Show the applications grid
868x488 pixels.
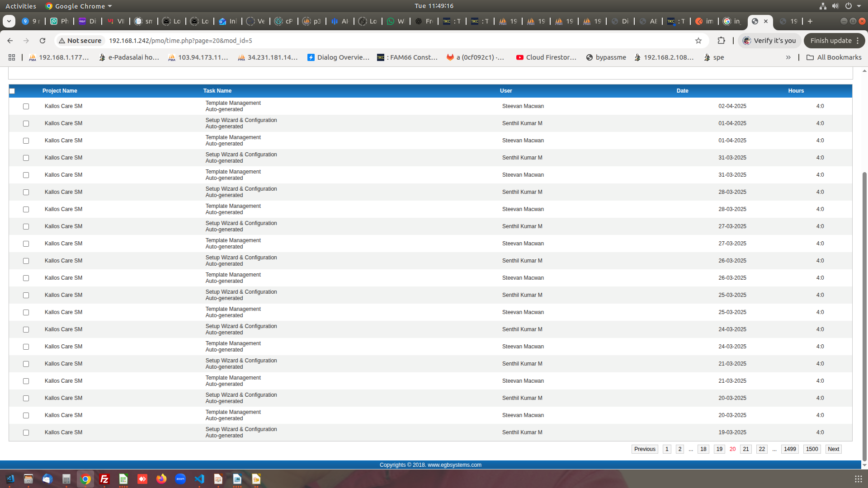click(858, 479)
